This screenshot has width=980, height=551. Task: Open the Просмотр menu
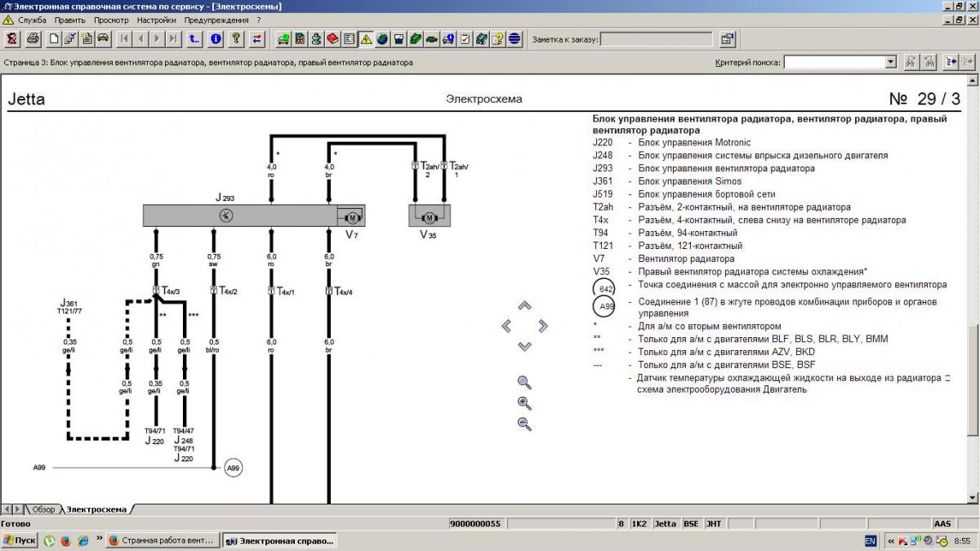tap(111, 20)
